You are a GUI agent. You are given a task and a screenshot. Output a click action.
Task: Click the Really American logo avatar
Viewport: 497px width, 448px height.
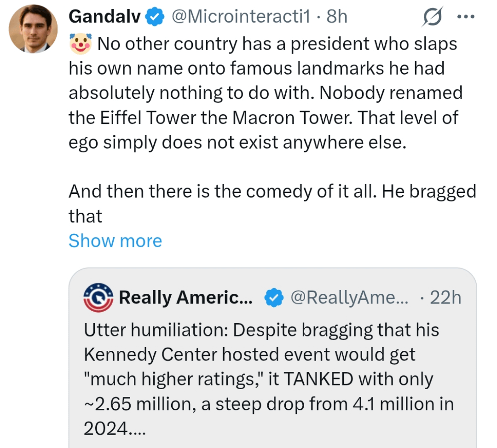98,298
